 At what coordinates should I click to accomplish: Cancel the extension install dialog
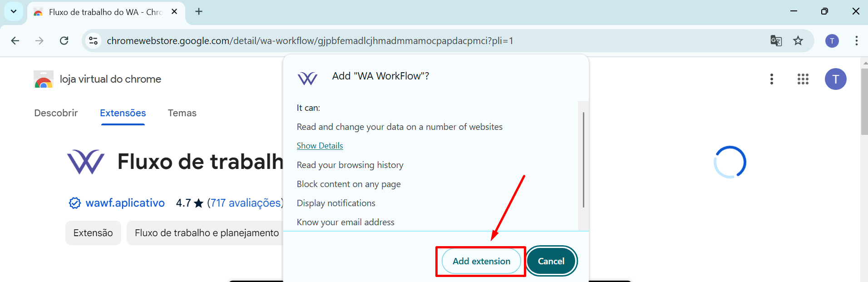551,261
